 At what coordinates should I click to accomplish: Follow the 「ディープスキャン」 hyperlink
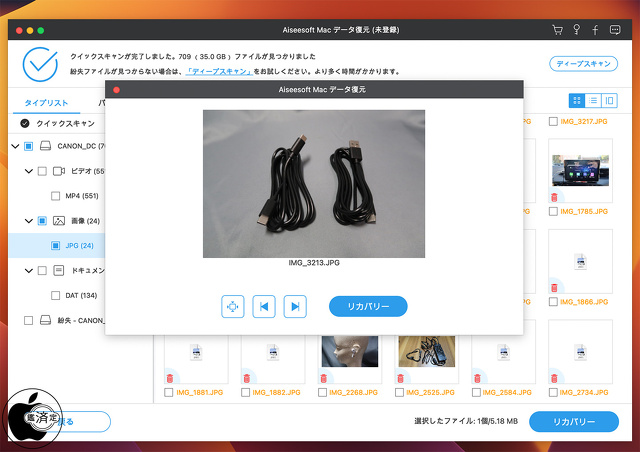(x=220, y=71)
